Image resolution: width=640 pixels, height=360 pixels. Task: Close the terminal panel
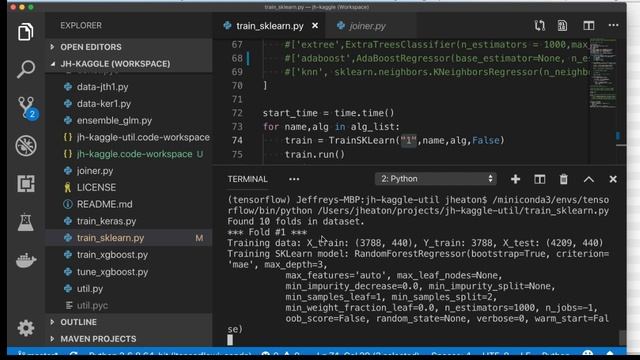coord(613,179)
